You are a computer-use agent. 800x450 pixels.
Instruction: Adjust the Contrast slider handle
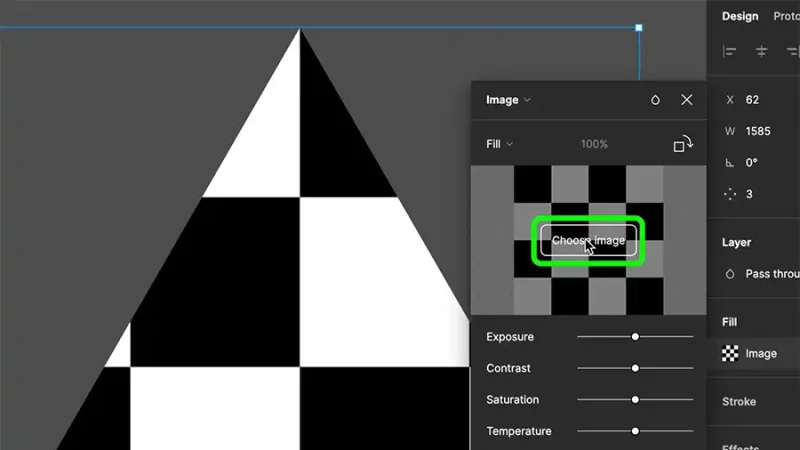[635, 368]
